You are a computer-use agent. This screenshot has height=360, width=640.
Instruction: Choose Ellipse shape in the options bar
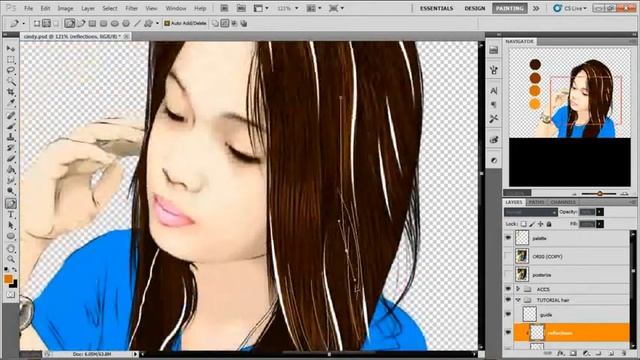(x=115, y=24)
